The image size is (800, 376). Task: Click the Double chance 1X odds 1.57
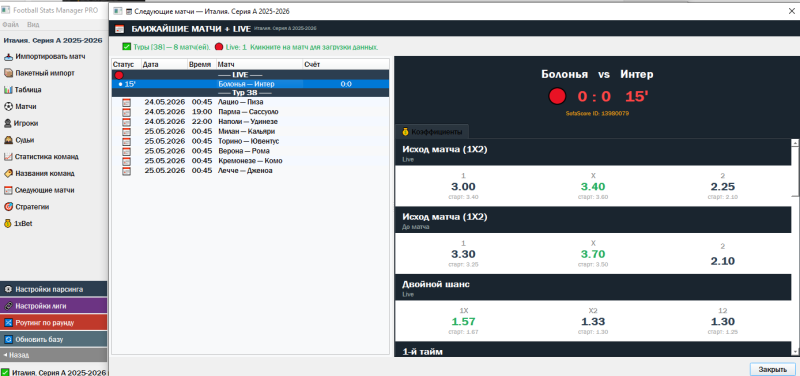(463, 322)
